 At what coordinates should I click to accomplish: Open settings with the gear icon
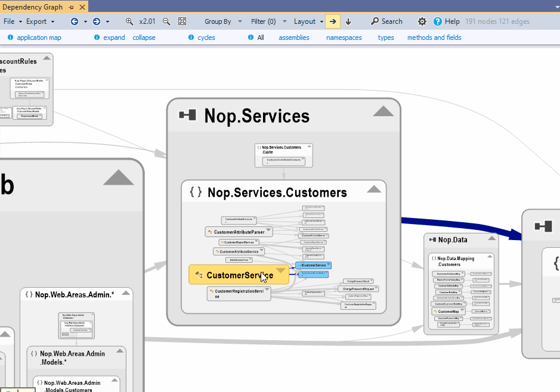click(422, 21)
